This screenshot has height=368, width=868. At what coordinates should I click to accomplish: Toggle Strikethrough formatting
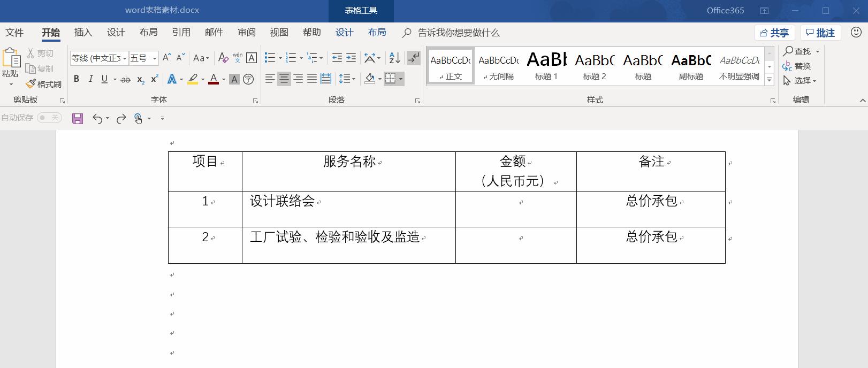point(126,79)
